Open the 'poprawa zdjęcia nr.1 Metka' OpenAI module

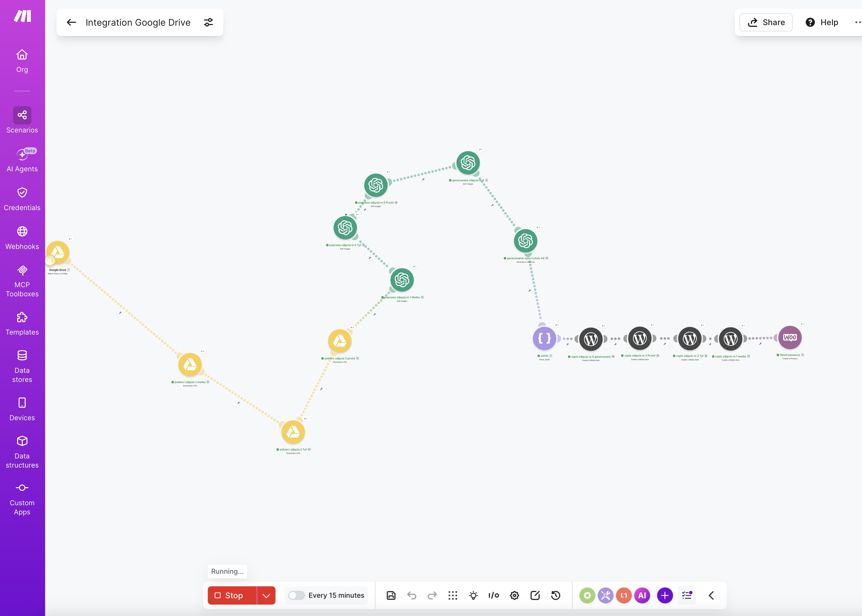tap(402, 280)
